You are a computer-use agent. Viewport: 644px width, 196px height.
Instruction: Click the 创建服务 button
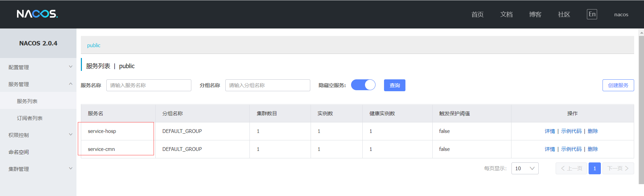(x=618, y=85)
